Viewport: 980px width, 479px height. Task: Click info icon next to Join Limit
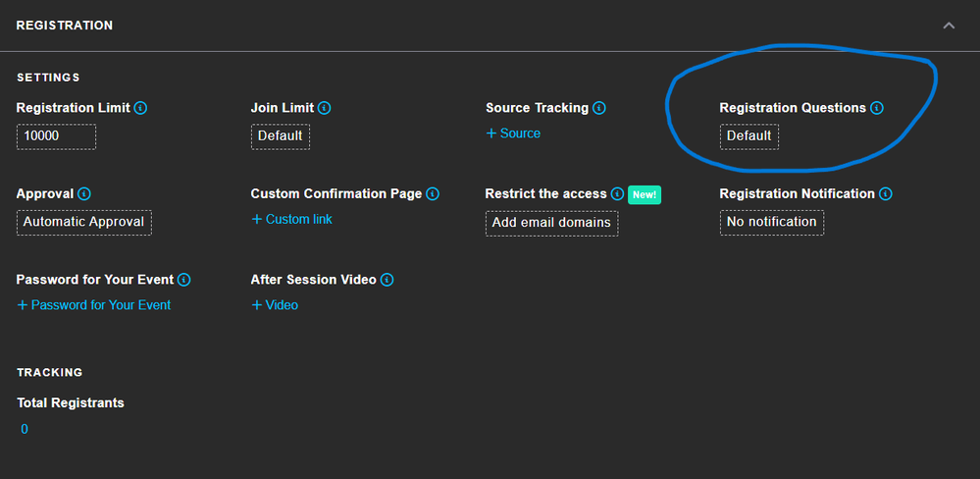tap(324, 108)
